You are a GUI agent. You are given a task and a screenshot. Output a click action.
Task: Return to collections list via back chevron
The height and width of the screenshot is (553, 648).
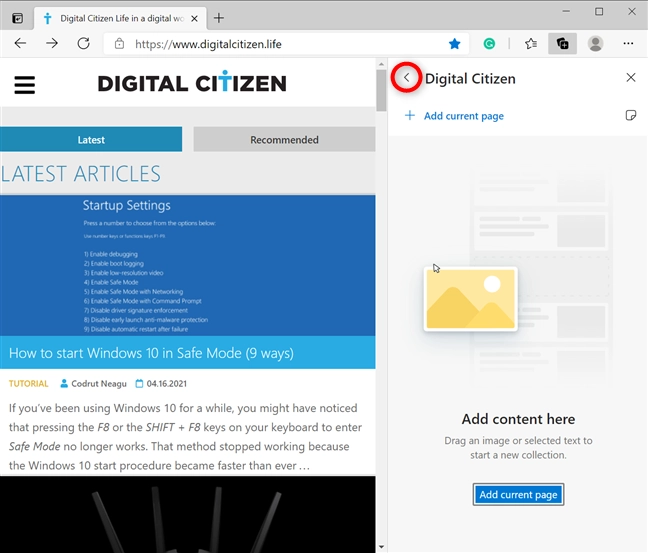407,77
